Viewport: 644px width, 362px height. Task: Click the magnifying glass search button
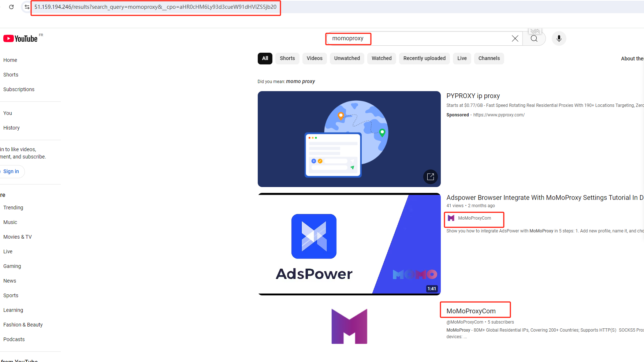point(534,38)
